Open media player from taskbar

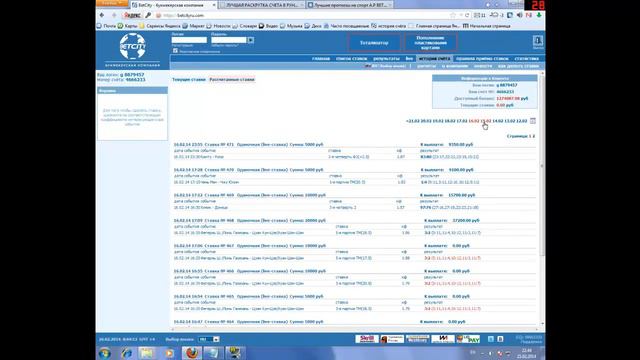click(169, 353)
